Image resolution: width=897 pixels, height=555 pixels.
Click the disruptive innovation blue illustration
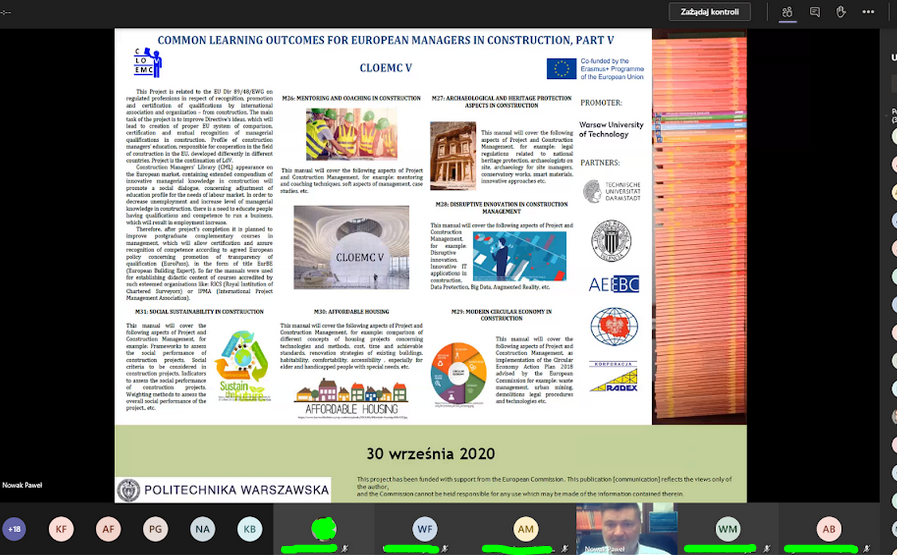click(519, 256)
